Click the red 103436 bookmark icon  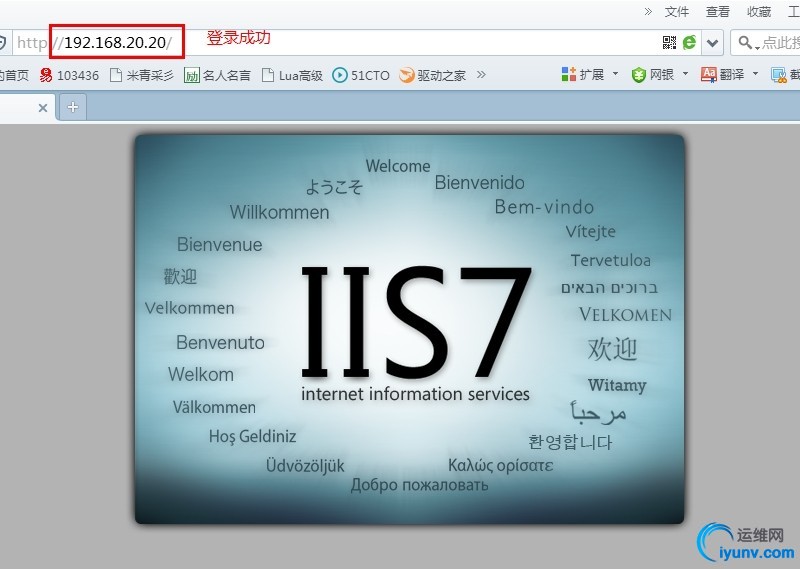46,76
